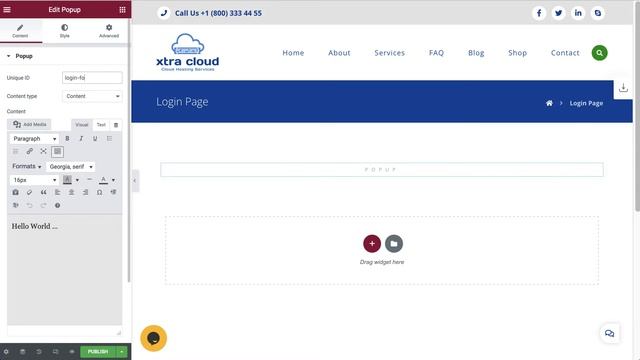Click the green search button

click(x=600, y=53)
